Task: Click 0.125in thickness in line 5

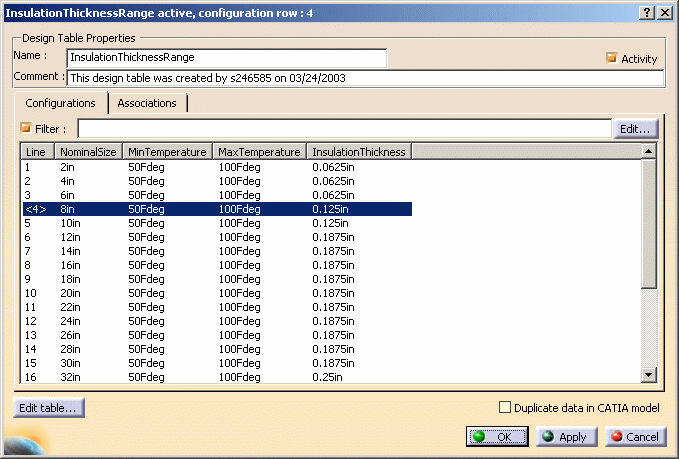Action: (x=330, y=223)
